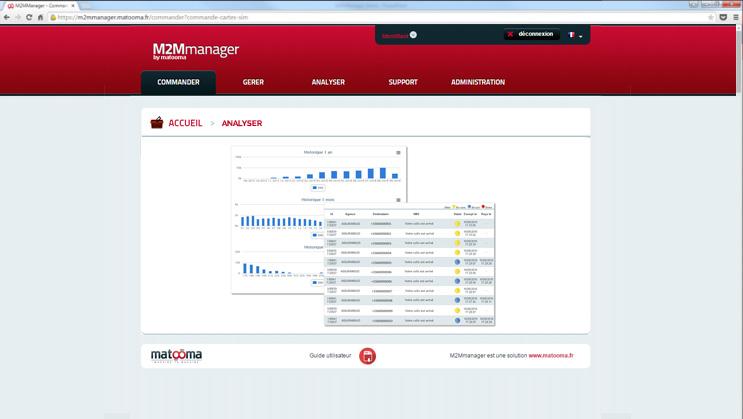The width and height of the screenshot is (743, 419).
Task: Click the M2Mmanager logo in the header
Action: [x=195, y=50]
